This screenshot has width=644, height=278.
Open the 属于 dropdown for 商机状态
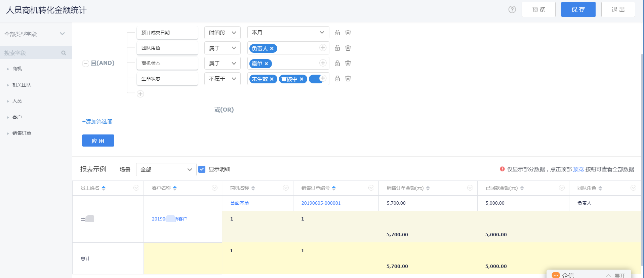(223, 63)
